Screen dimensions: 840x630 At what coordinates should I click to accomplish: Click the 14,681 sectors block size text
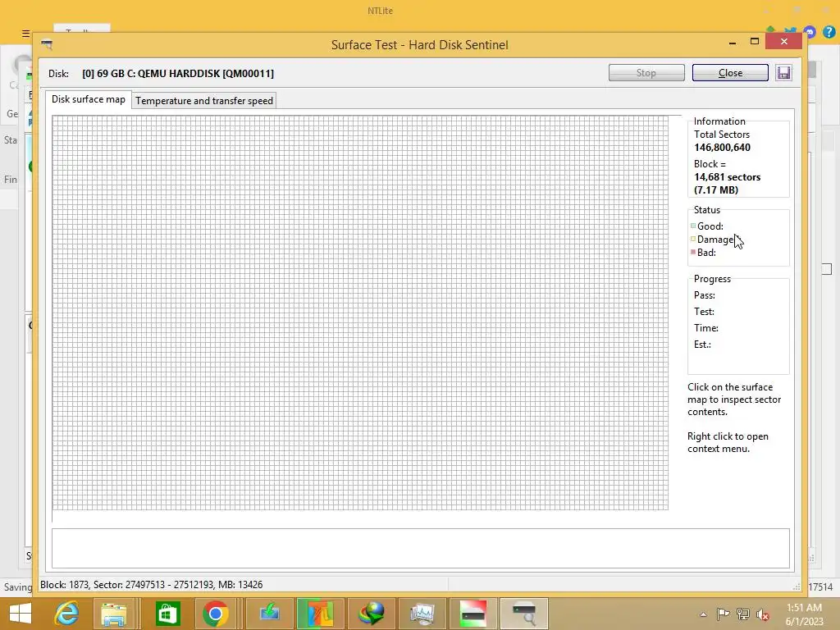coord(727,177)
